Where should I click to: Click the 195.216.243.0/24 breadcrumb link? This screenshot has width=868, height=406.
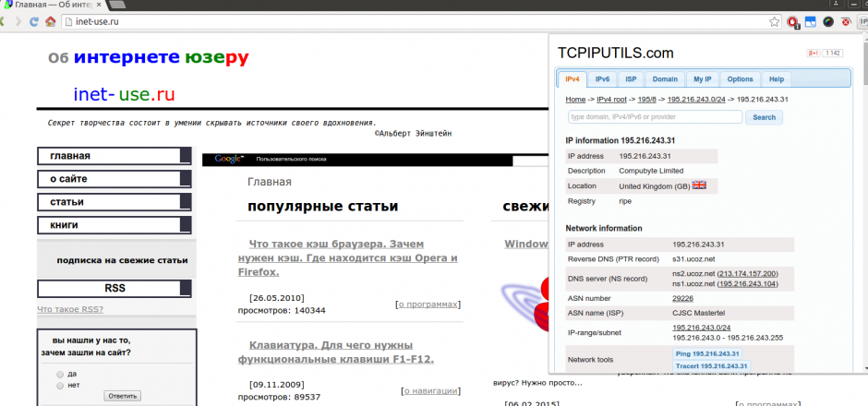coord(696,100)
